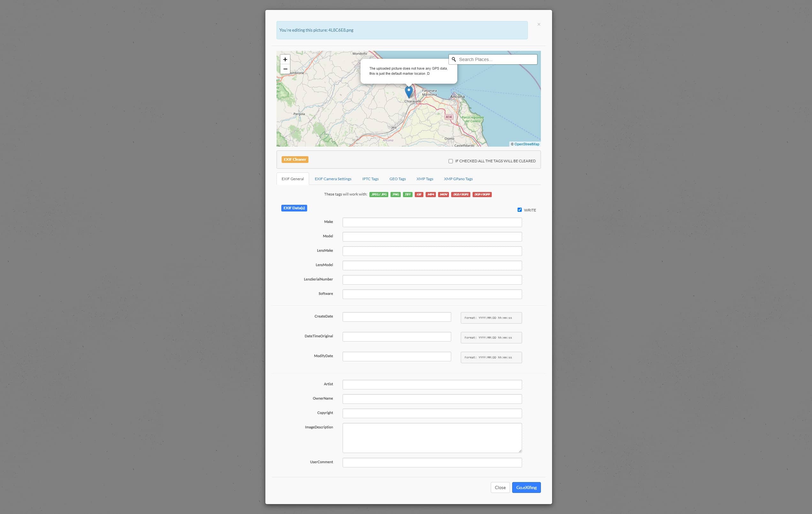Screen dimensions: 812x514
Task: Focus the OwnerName input
Action: pos(432,399)
